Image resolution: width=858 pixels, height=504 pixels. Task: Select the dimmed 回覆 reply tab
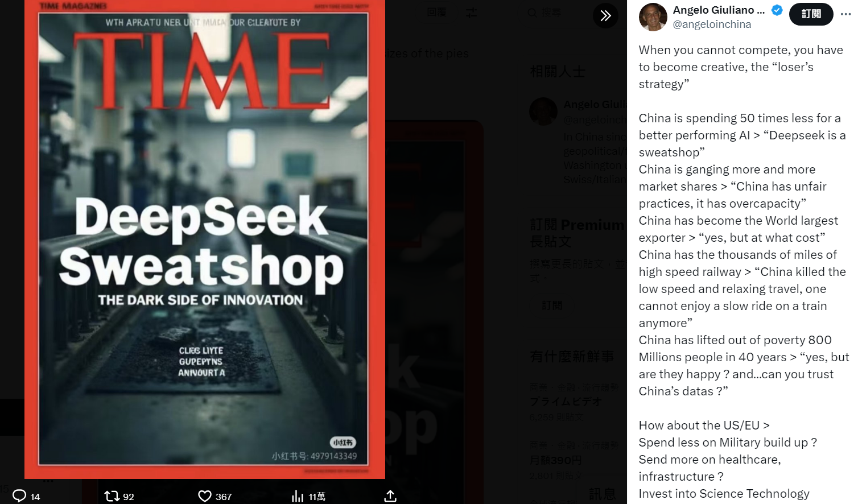[436, 13]
